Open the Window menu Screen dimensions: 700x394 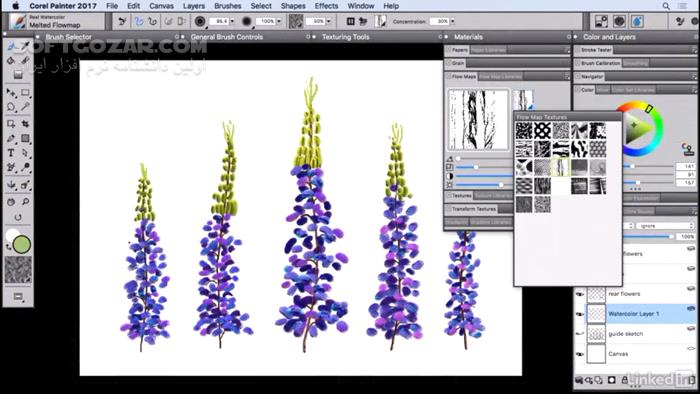click(361, 6)
